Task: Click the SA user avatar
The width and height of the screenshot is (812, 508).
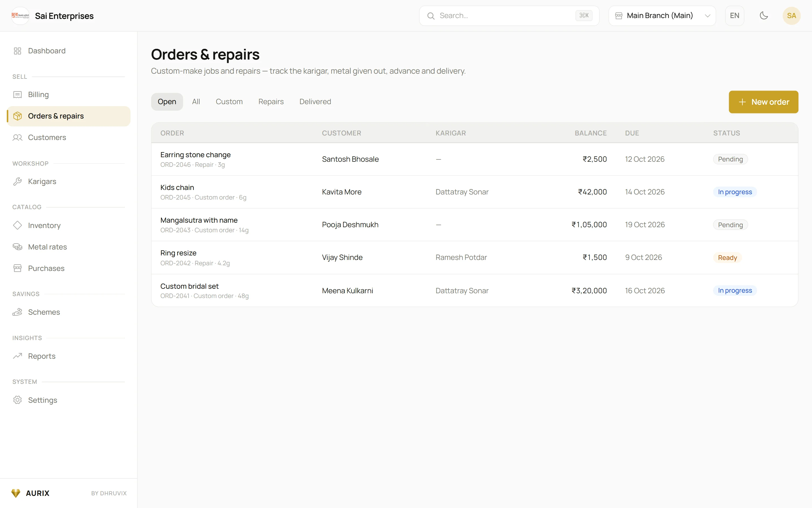Action: point(791,16)
